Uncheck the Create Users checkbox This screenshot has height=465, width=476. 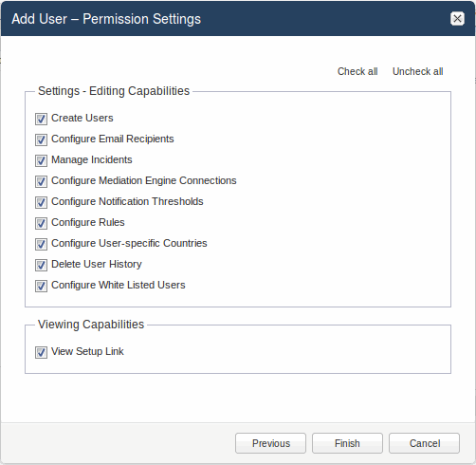pyautogui.click(x=41, y=119)
